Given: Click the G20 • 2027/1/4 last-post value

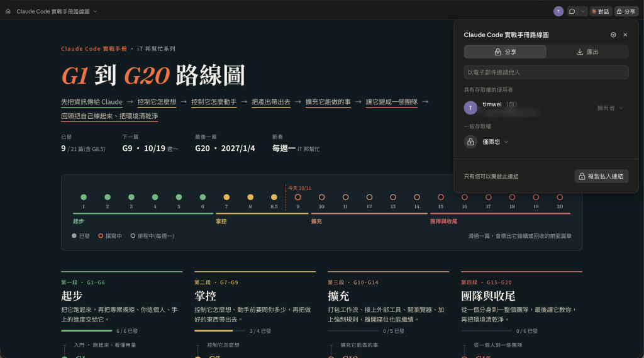Looking at the screenshot, I should coord(225,148).
